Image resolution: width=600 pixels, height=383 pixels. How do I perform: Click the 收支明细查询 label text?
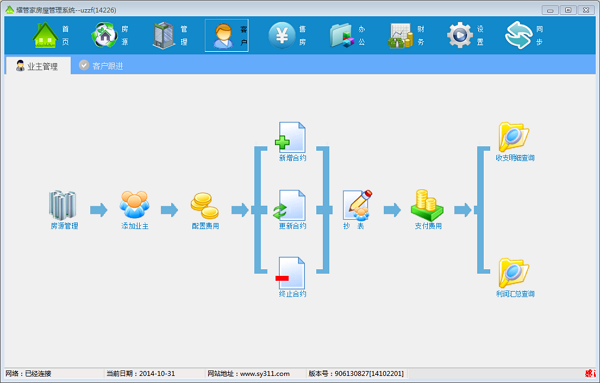(x=515, y=158)
